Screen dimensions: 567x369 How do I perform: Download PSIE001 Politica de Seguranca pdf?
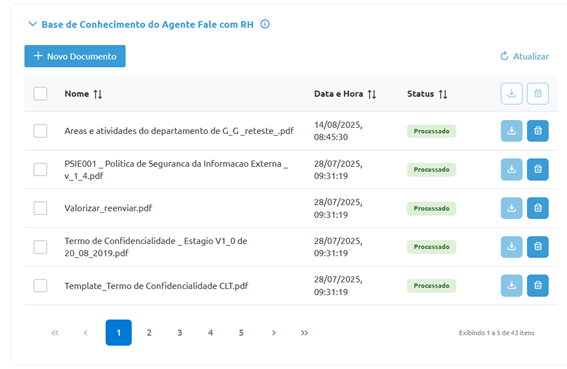pyautogui.click(x=511, y=169)
